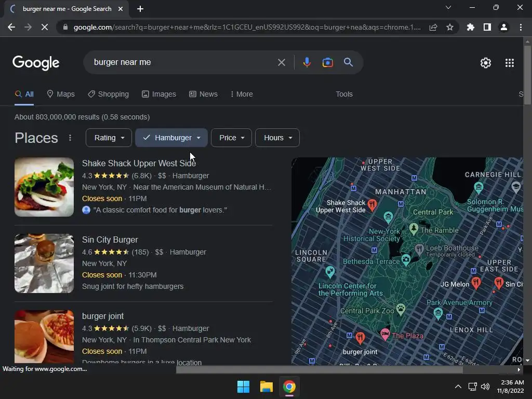
Task: Search by image with camera icon
Action: (327, 62)
